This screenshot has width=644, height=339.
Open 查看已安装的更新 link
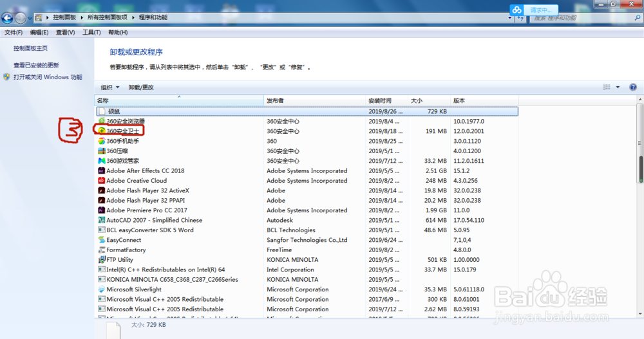[x=36, y=65]
